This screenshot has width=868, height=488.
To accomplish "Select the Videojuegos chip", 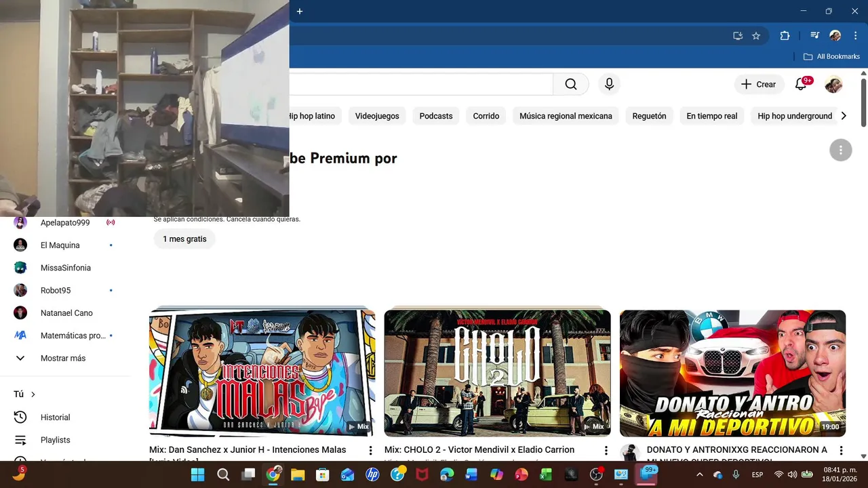I will click(x=377, y=116).
